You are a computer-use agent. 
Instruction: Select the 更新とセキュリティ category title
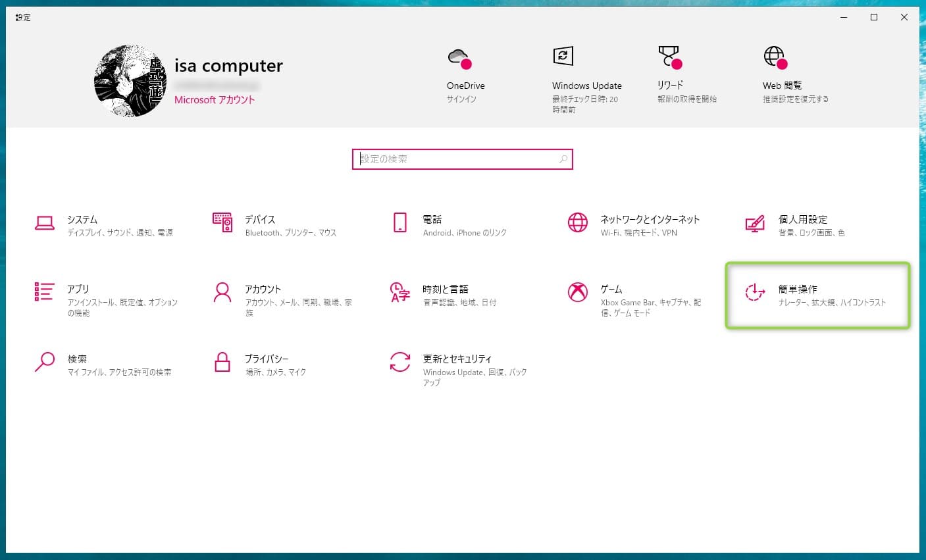click(457, 359)
